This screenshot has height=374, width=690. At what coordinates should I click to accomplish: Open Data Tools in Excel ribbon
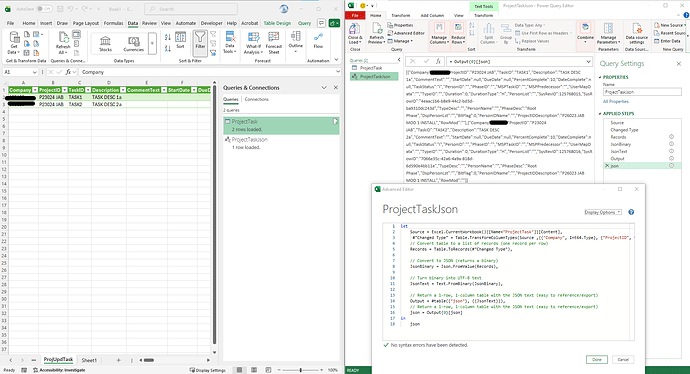click(x=230, y=43)
